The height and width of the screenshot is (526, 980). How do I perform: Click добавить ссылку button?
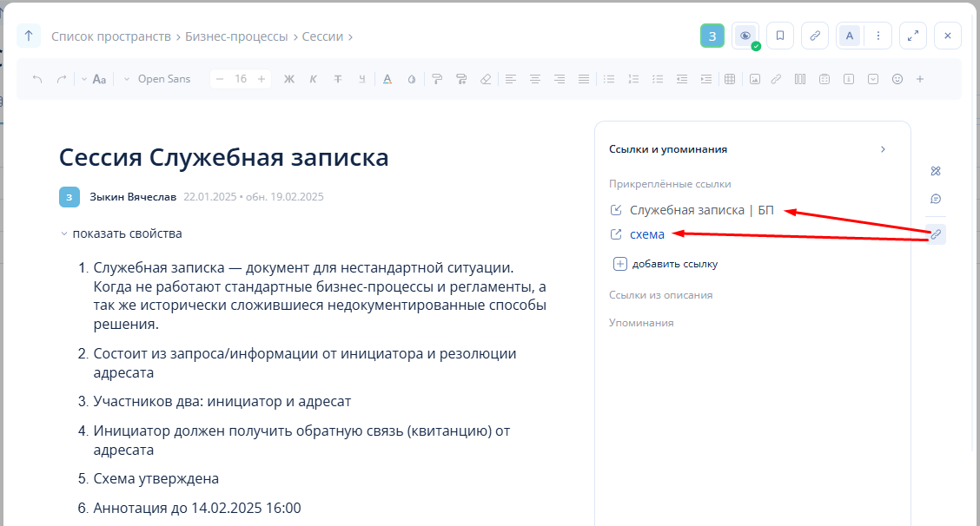[x=674, y=264]
